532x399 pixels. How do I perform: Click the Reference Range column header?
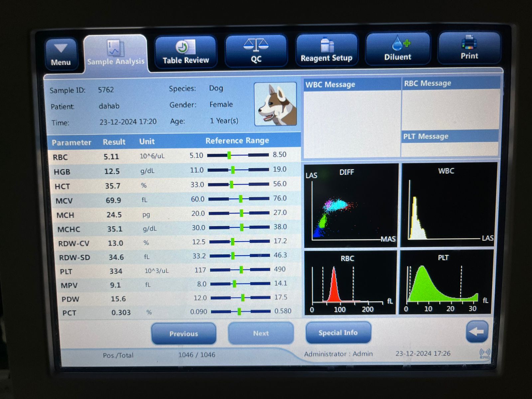pos(237,141)
